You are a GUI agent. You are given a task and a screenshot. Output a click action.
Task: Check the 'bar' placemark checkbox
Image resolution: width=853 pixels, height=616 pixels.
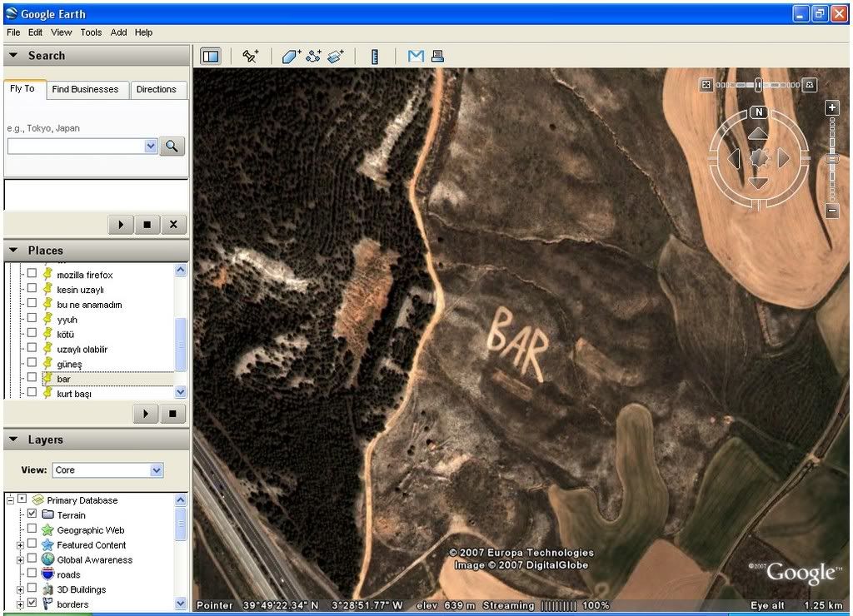pyautogui.click(x=32, y=377)
